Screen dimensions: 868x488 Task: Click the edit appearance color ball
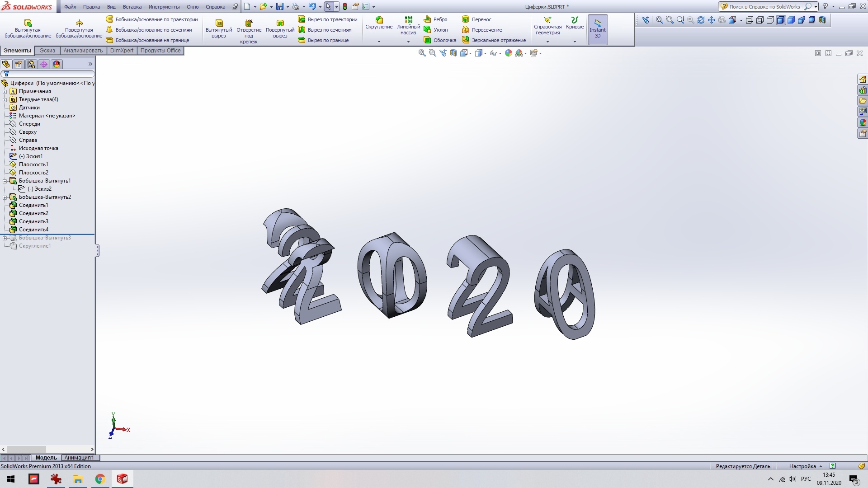[509, 53]
